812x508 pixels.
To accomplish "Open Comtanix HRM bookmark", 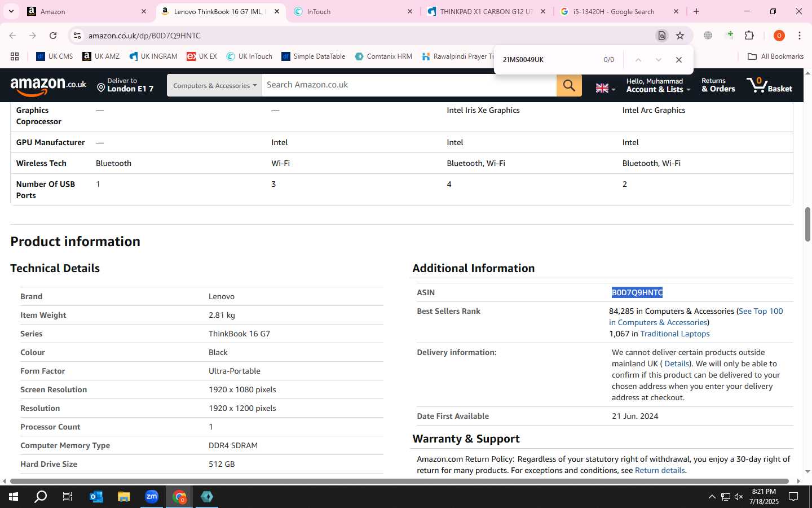I will click(x=383, y=56).
